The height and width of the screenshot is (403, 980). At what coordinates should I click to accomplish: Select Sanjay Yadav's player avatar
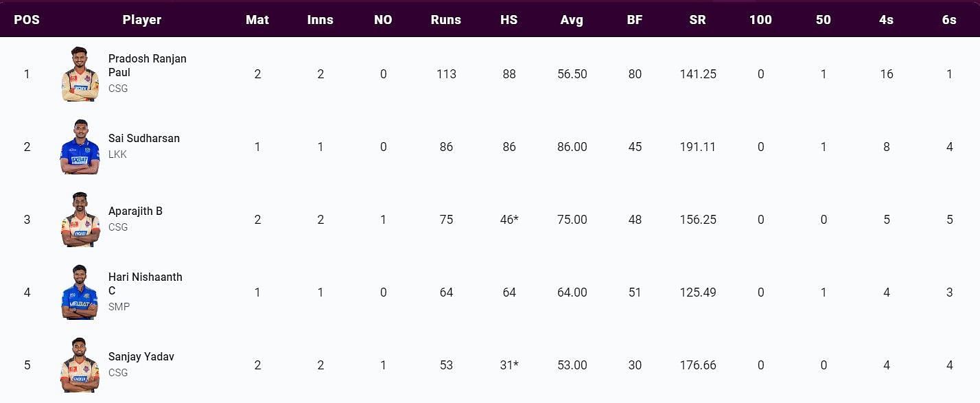click(x=80, y=365)
